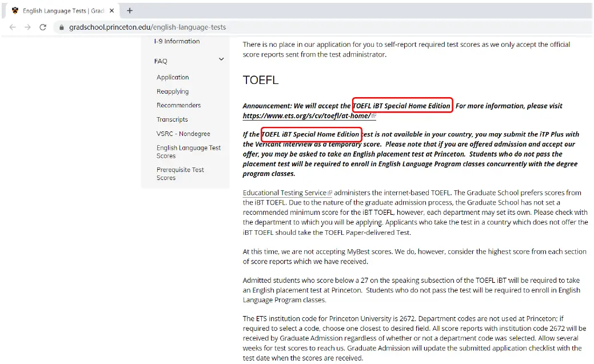594x364 pixels.
Task: Open Transcripts FAQ link
Action: [172, 119]
